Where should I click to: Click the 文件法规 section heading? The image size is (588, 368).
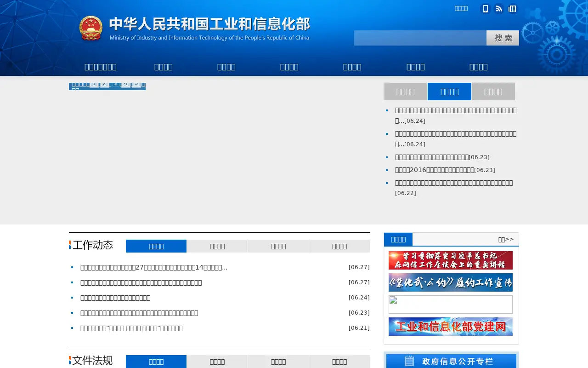coord(92,361)
